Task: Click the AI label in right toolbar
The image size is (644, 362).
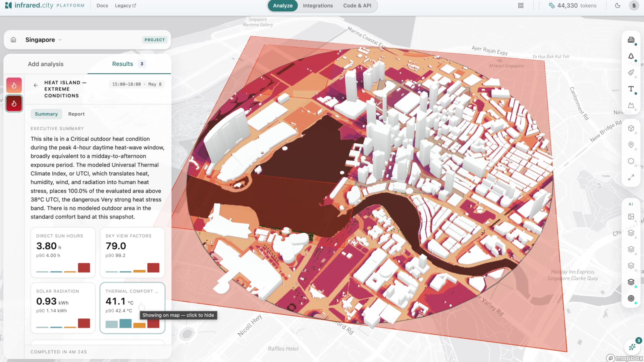Action: (631, 204)
